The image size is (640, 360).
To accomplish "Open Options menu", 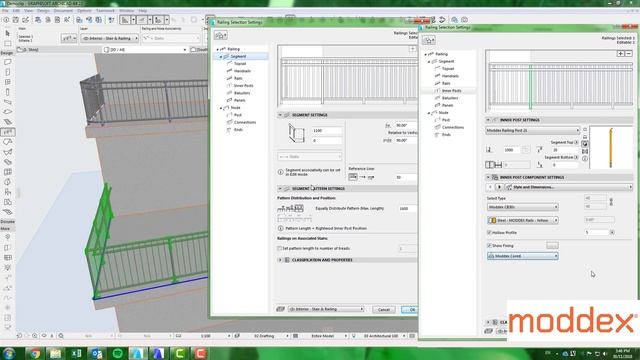I will point(84,11).
